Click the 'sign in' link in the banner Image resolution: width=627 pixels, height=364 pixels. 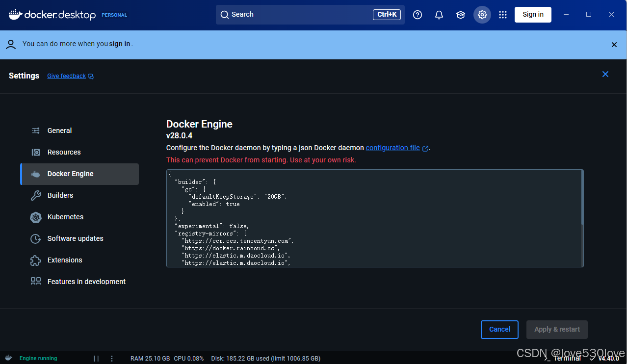click(120, 44)
